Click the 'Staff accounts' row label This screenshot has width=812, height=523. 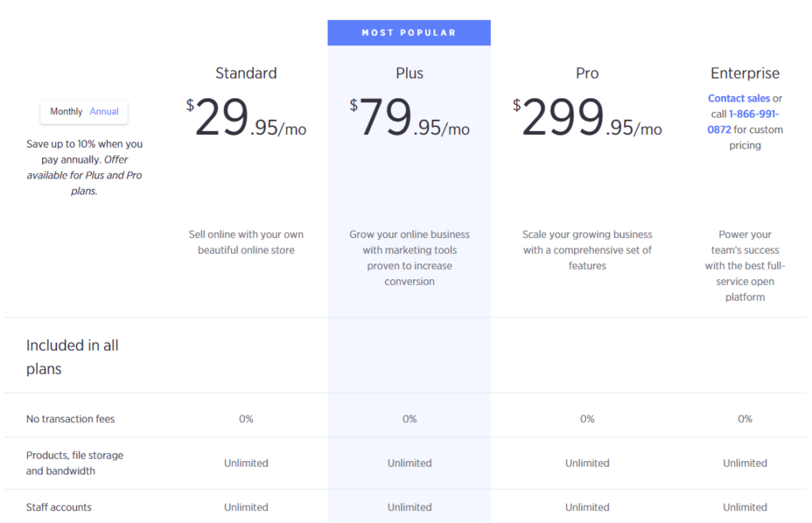click(x=59, y=507)
